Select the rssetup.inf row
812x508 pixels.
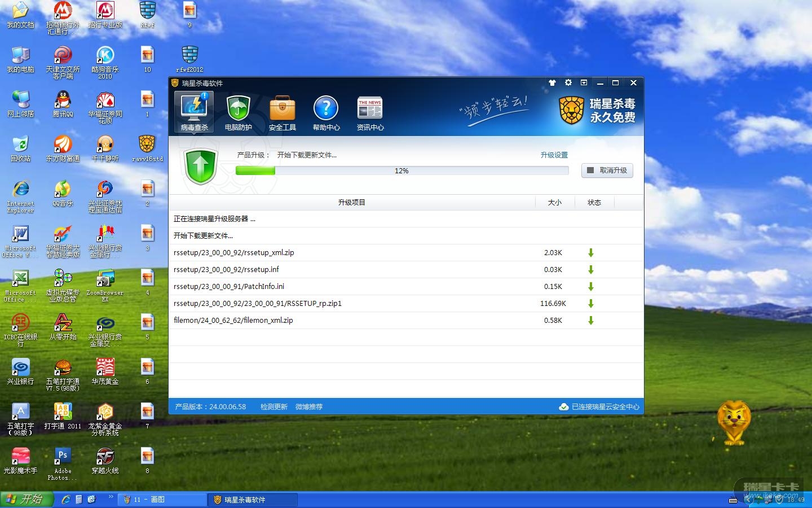tap(406, 270)
